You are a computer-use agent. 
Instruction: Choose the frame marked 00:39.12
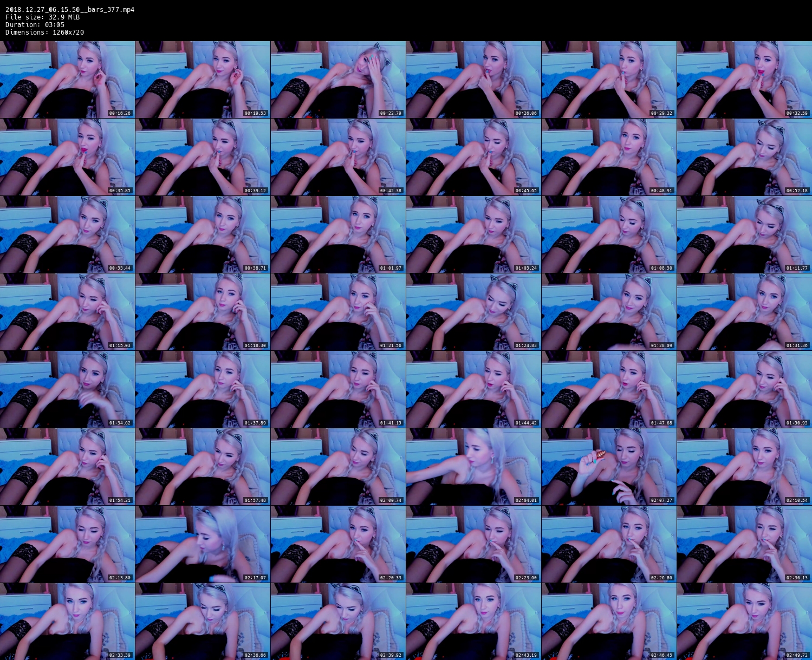pos(203,157)
